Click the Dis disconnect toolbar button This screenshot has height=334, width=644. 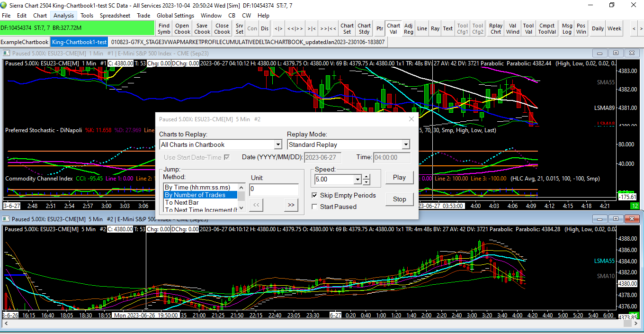tap(265, 28)
